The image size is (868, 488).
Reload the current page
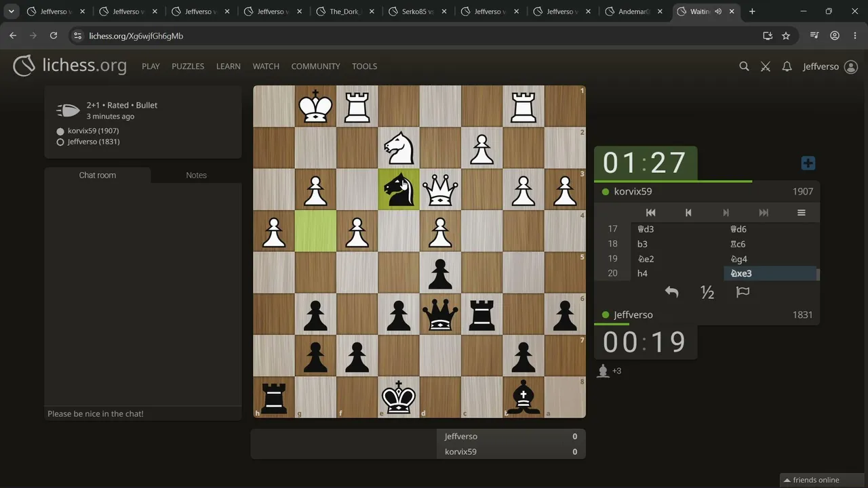54,36
